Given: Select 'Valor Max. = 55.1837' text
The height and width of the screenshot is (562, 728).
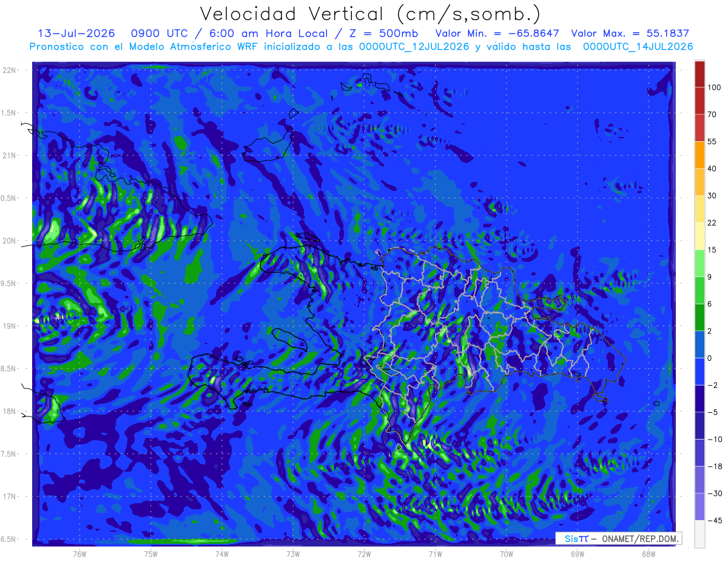Looking at the screenshot, I should click(630, 33).
